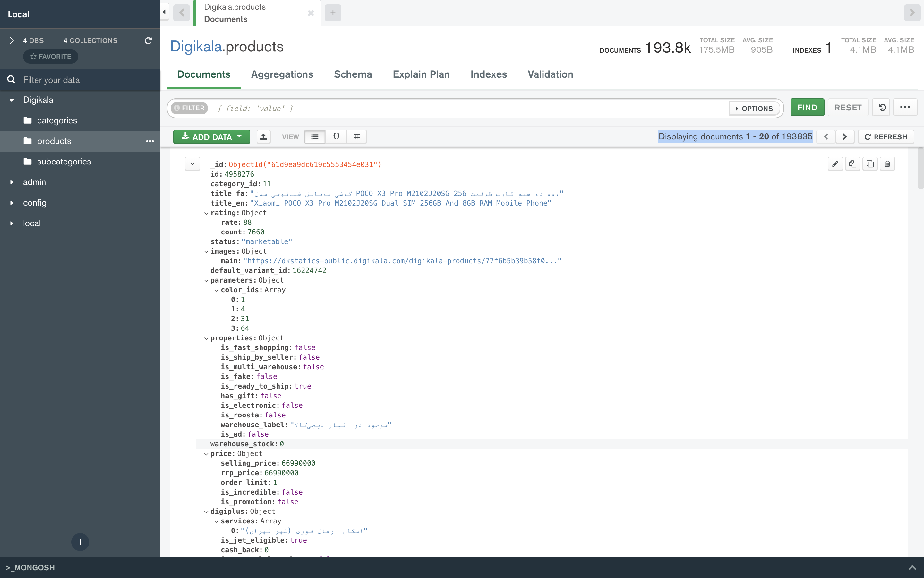Viewport: 924px width, 578px height.
Task: Open the ADD DATA dropdown
Action: point(211,136)
